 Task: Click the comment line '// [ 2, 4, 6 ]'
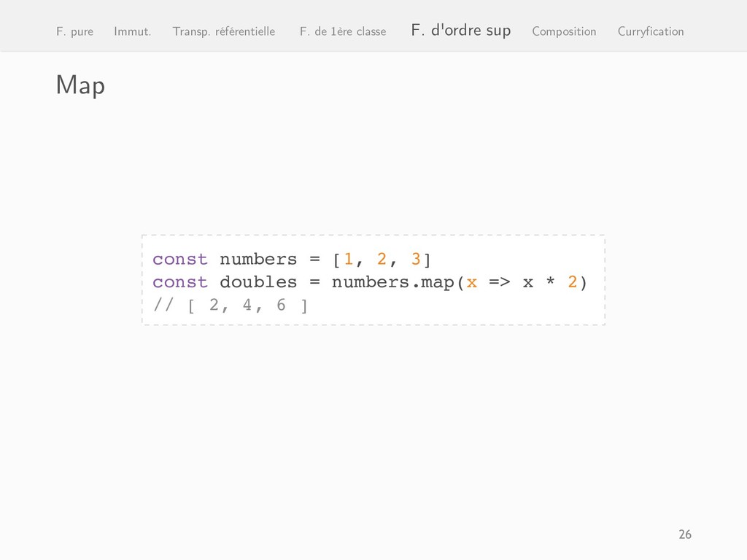click(230, 305)
